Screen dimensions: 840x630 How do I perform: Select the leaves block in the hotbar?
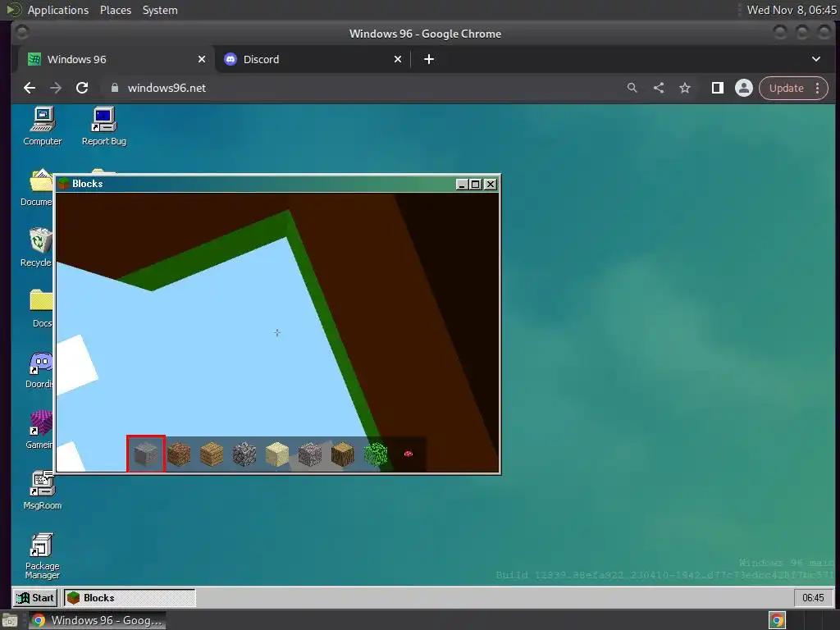pos(376,454)
